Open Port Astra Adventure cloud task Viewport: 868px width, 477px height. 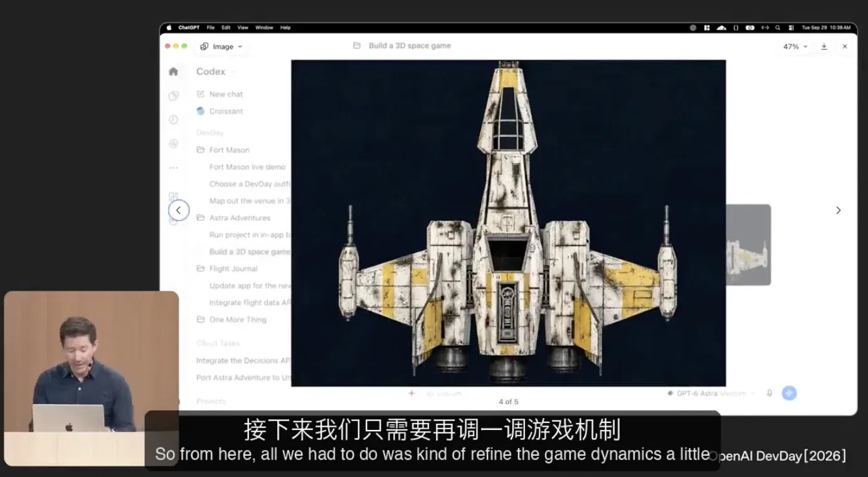[243, 378]
